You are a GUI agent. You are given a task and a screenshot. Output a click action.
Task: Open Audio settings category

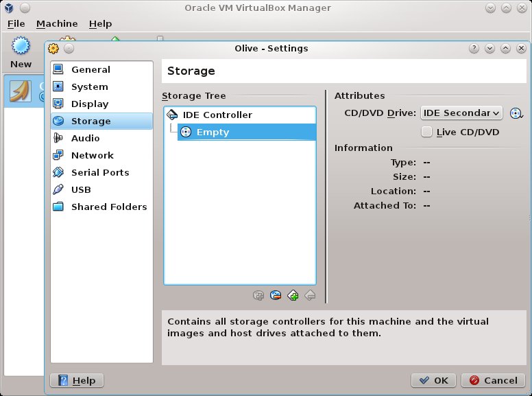pos(101,138)
